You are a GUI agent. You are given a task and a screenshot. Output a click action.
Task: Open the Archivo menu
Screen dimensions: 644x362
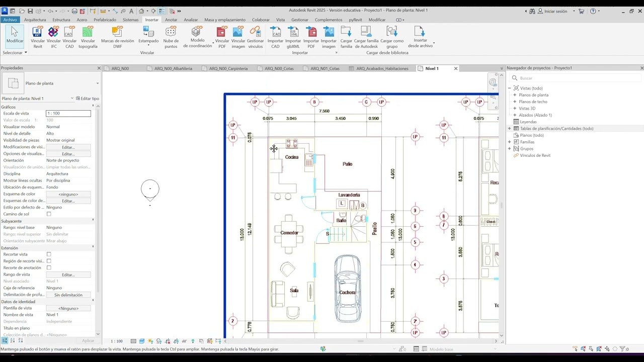click(10, 20)
